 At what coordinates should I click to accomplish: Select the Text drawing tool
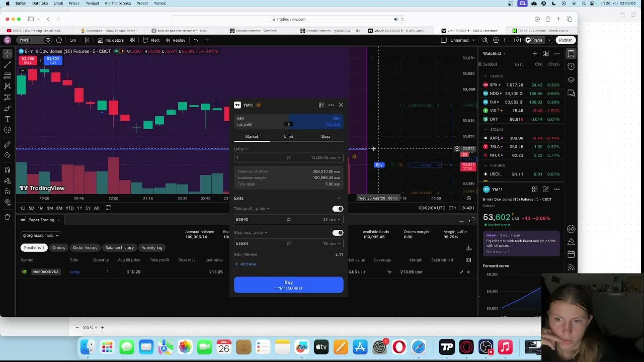pyautogui.click(x=8, y=119)
